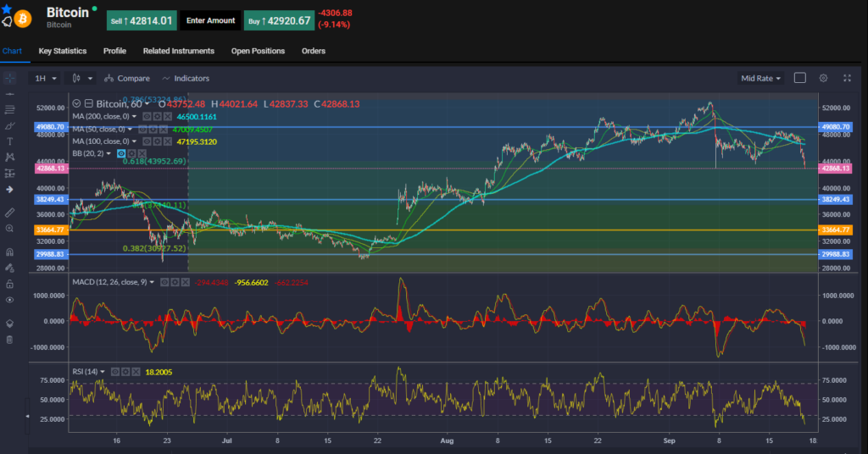The image size is (868, 454).
Task: Select the arrow marker tool
Action: coord(10,190)
